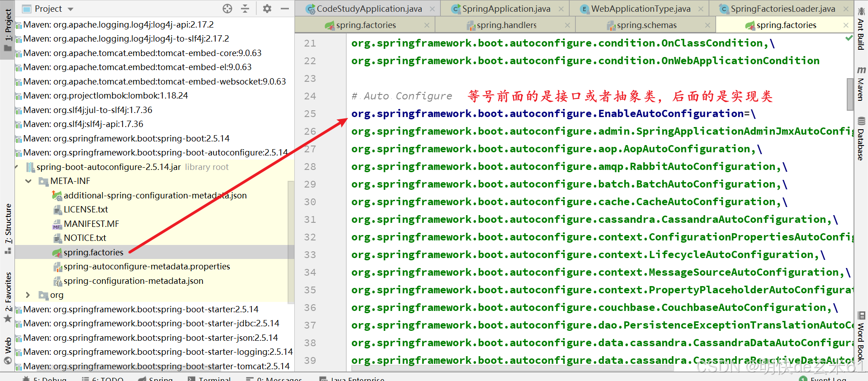This screenshot has width=868, height=381.
Task: Click the green inspection checkmark indicator
Action: (x=849, y=38)
